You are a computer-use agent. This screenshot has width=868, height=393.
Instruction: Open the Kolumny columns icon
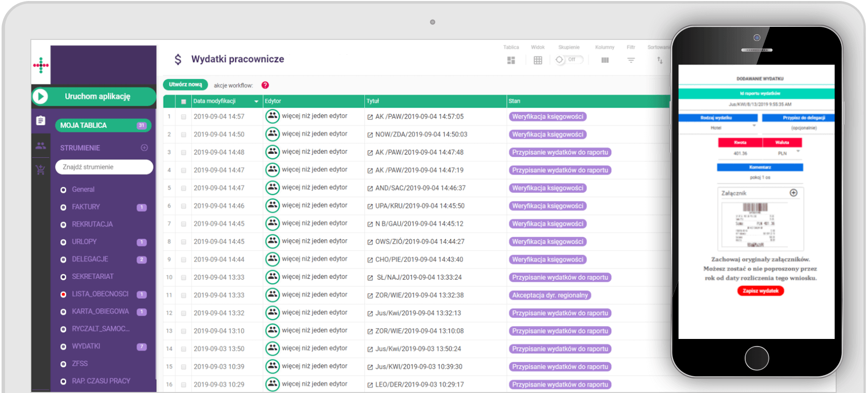[605, 60]
